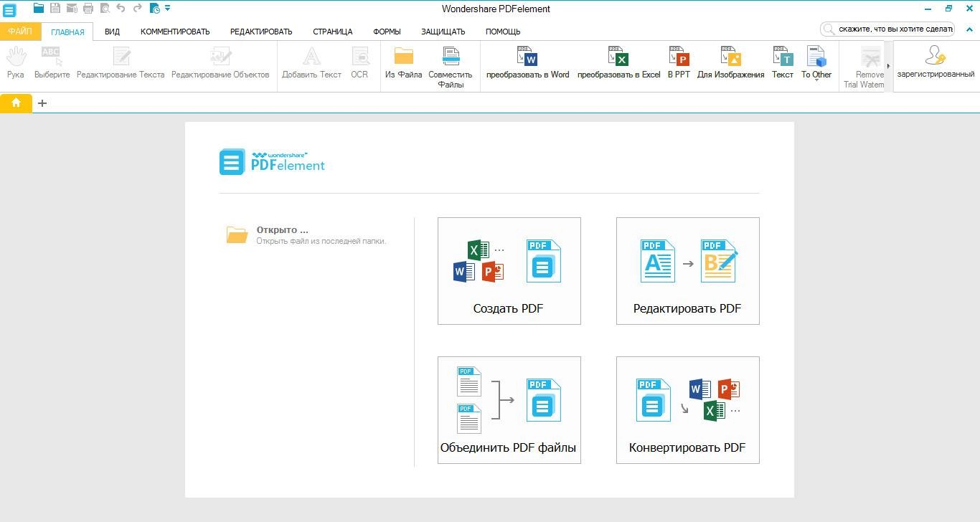Click преобразовать в Excel

(x=618, y=62)
